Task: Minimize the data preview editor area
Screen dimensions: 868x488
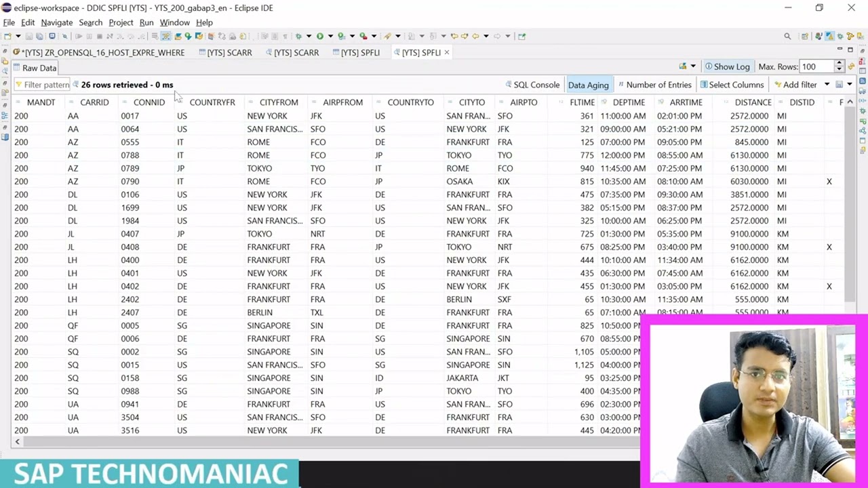Action: coord(840,49)
